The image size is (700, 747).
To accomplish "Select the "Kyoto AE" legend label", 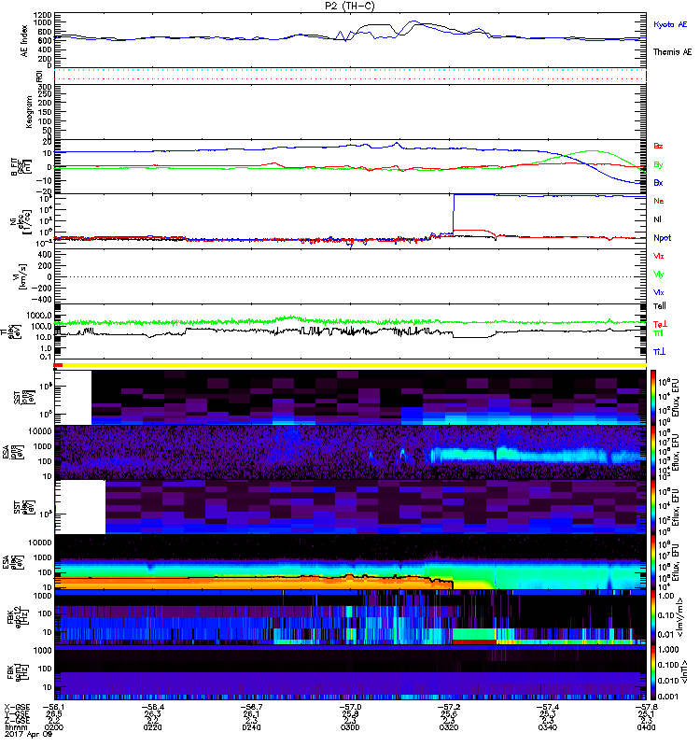I will coord(670,24).
